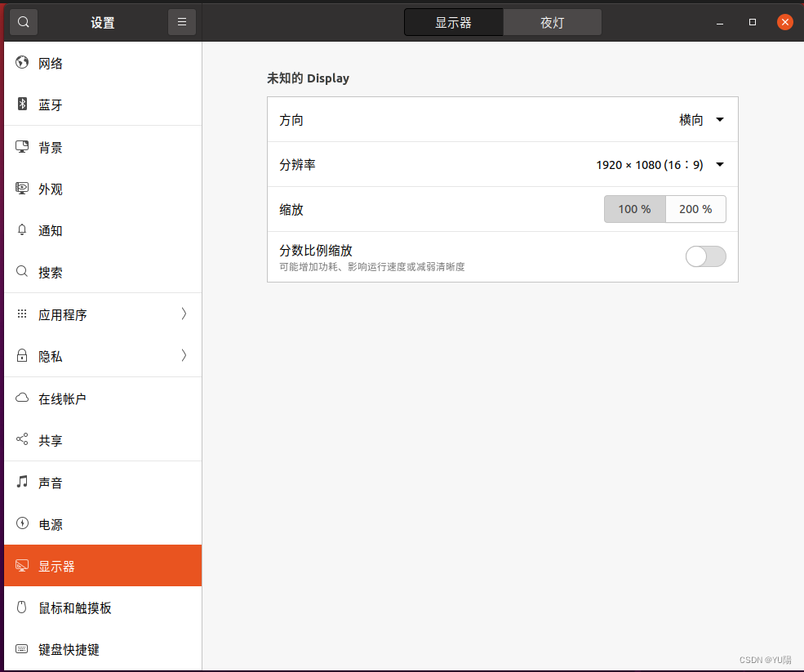The width and height of the screenshot is (804, 672).
Task: Click the globe icon next to 网络
Action: (22, 63)
